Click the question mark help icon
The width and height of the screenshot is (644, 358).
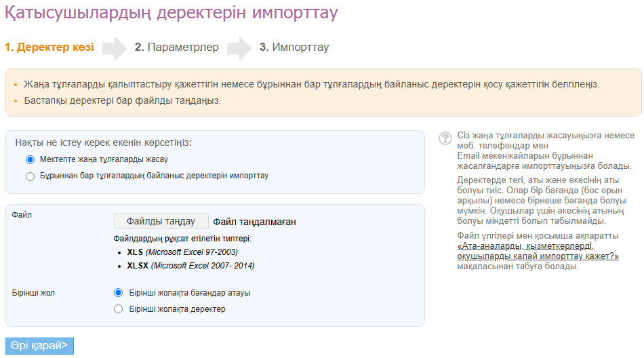pos(445,138)
